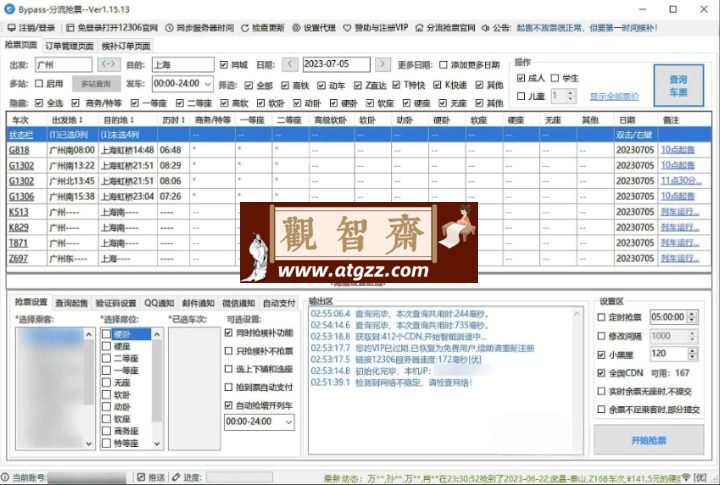The image size is (720, 485).
Task: Open 设置代理 gear icon
Action: click(296, 28)
